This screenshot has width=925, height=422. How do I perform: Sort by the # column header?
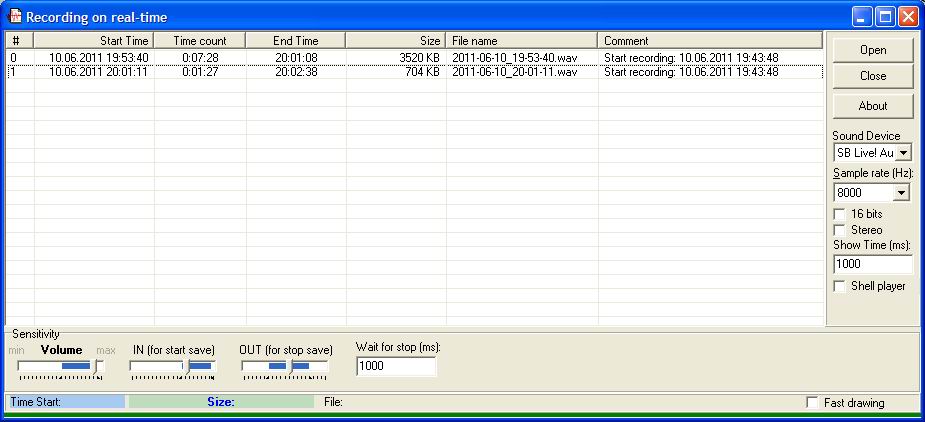20,41
